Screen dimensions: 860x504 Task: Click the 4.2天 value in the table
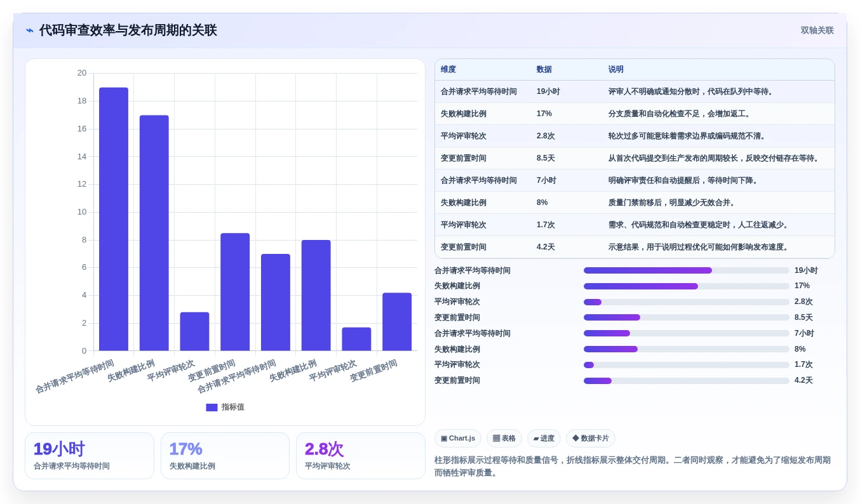[546, 247]
